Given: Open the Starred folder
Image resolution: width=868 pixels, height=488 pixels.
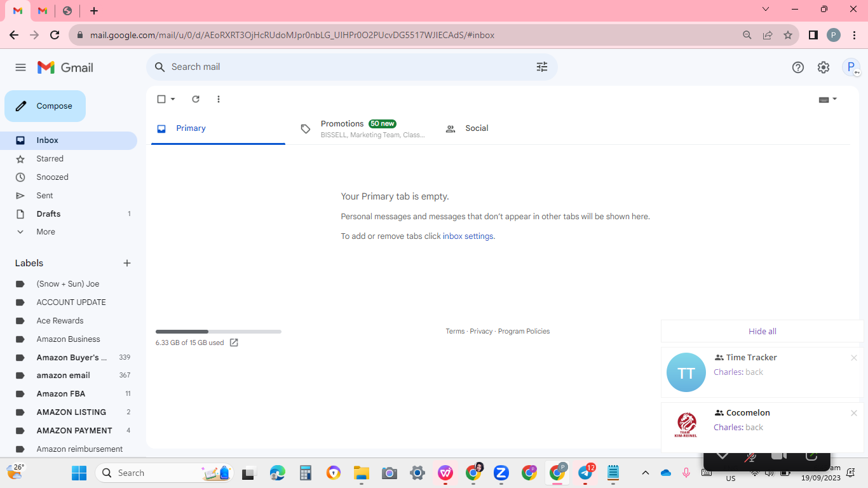Looking at the screenshot, I should 69,159.
